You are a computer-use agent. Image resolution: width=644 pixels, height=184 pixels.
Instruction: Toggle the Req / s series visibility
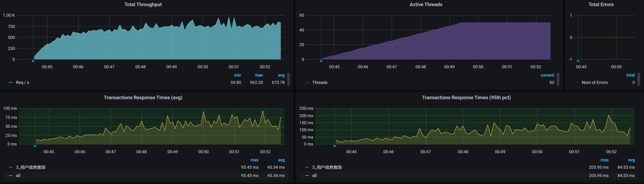(23, 83)
